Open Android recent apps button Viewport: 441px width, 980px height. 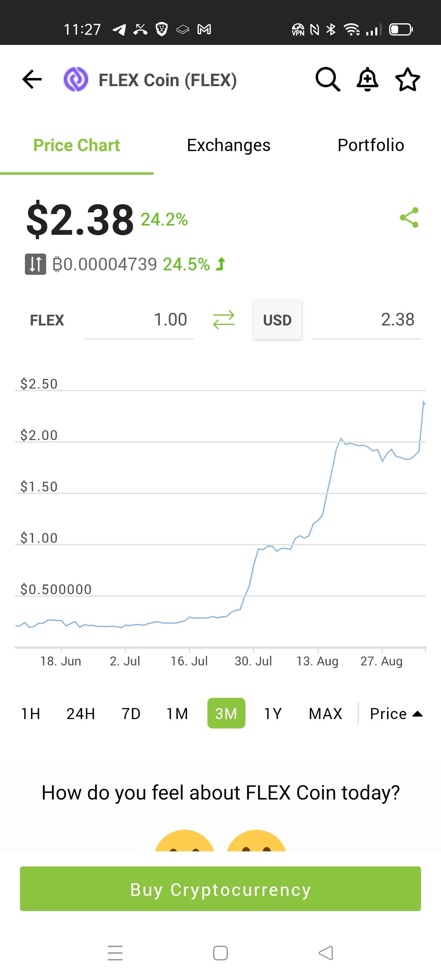[115, 953]
